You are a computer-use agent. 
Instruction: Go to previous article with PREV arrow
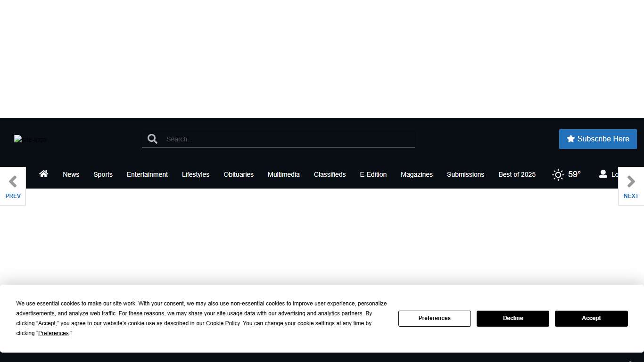point(13,186)
